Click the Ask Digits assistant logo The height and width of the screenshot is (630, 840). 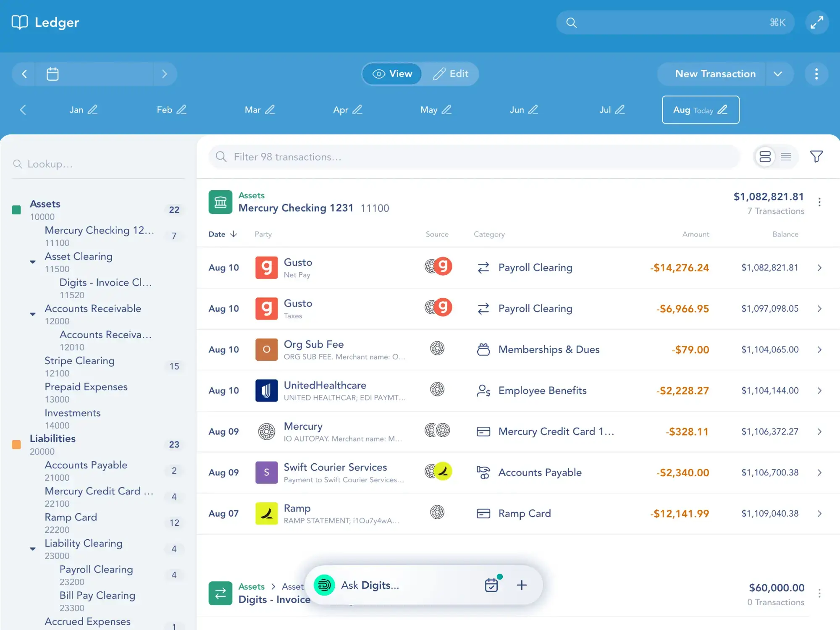(324, 585)
